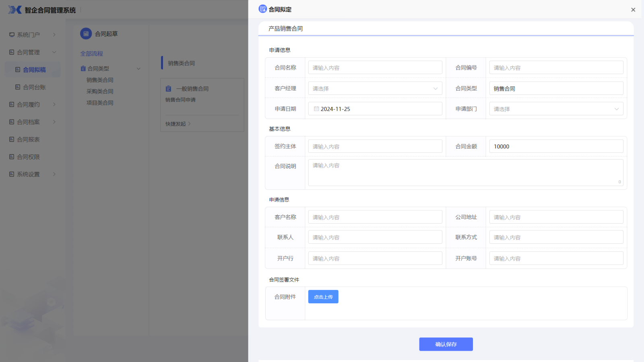Open the 客户经理 dropdown
644x362 pixels.
click(375, 88)
